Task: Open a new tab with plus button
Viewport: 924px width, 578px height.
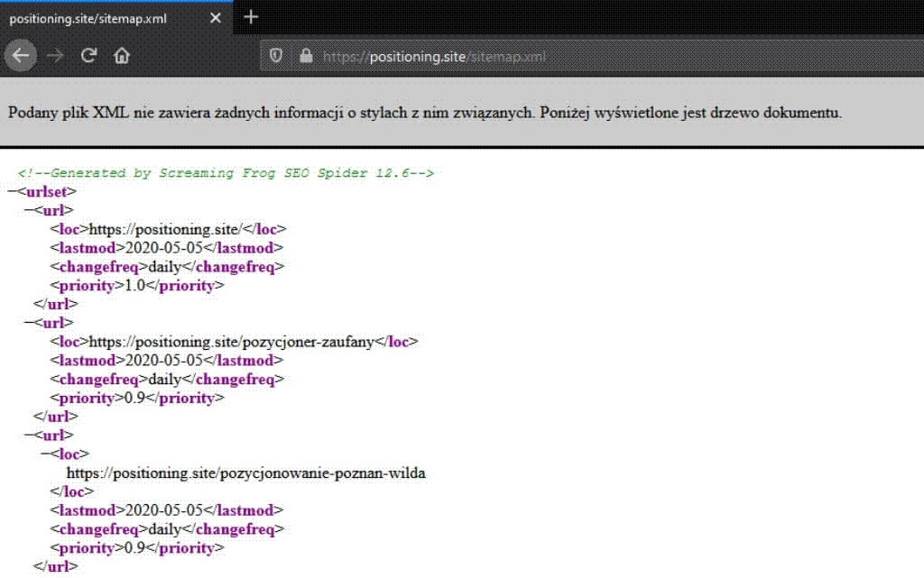Action: click(x=252, y=17)
